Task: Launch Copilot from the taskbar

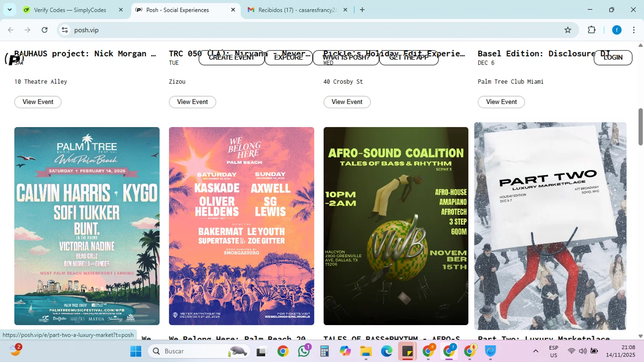Action: coord(345,351)
